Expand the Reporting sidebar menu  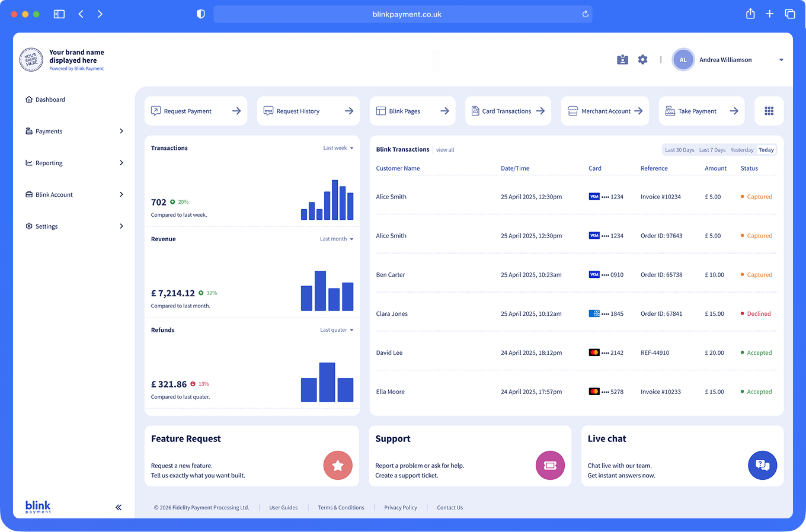point(74,163)
